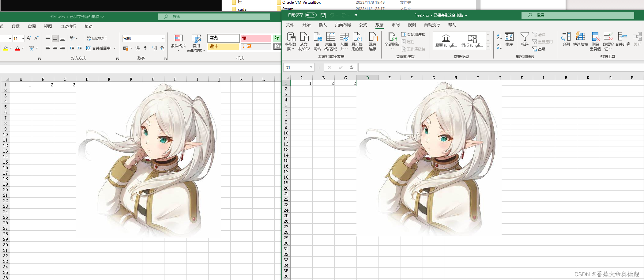Apply the 差 (Bad) cell style swatch
Viewport: 644px width, 280px height.
[x=256, y=38]
